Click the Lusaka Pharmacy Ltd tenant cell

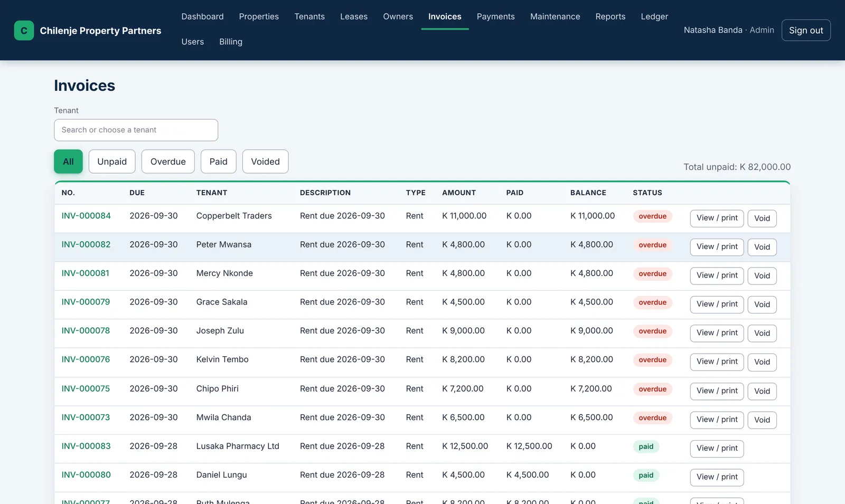238,446
